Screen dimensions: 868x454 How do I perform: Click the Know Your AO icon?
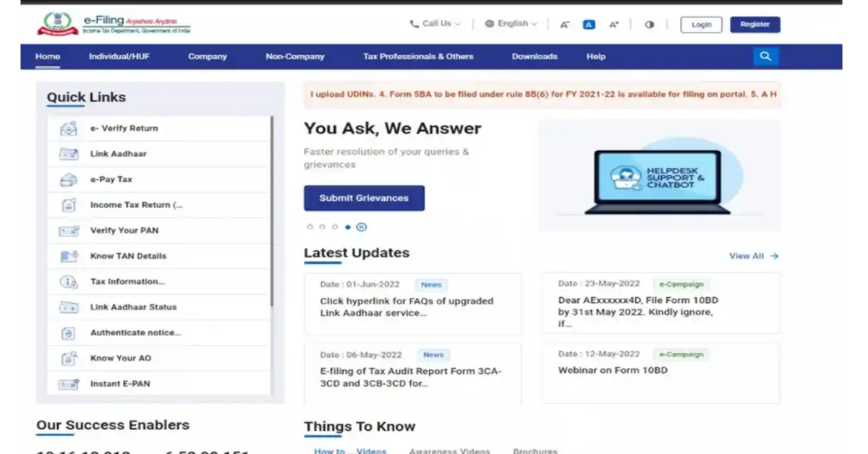[x=69, y=359]
